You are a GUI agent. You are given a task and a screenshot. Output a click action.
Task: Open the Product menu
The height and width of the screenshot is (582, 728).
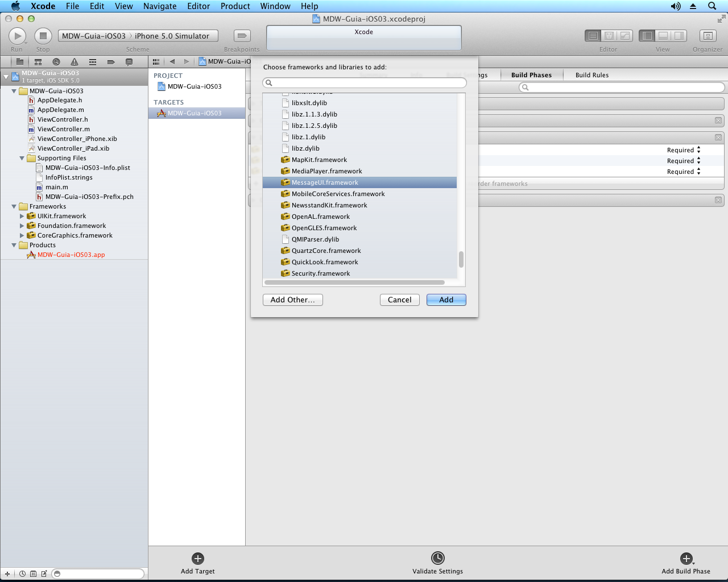coord(235,6)
